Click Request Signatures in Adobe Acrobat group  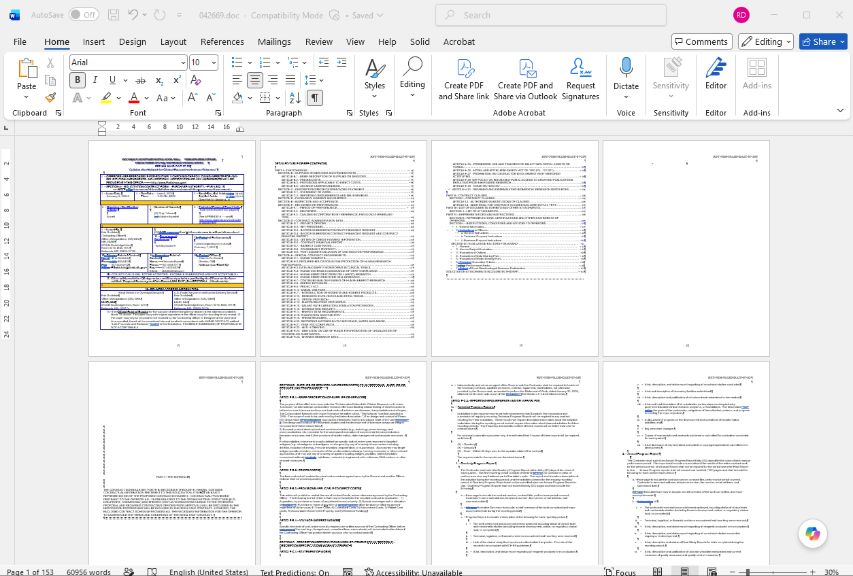click(x=580, y=79)
